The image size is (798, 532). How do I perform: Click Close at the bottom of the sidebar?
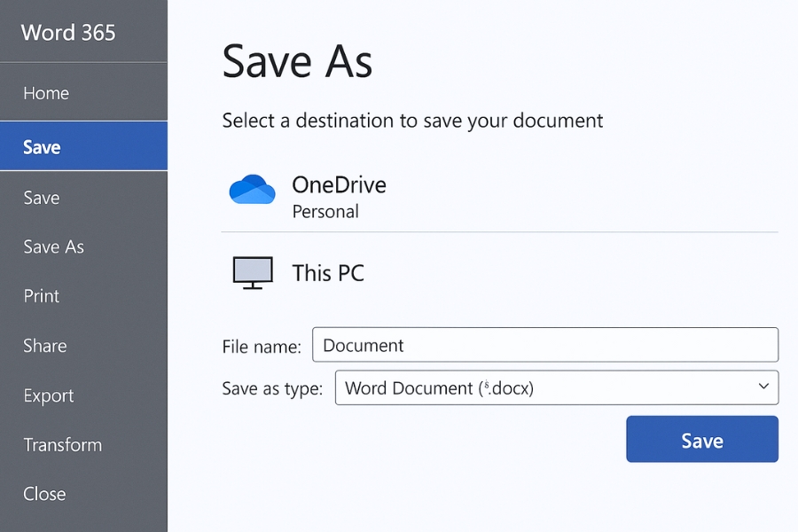[44, 494]
